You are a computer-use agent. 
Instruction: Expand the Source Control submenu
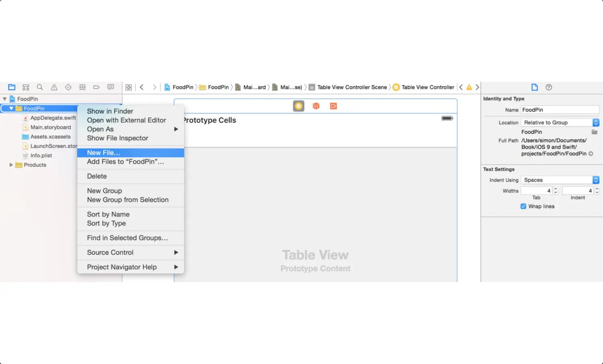[x=131, y=252]
